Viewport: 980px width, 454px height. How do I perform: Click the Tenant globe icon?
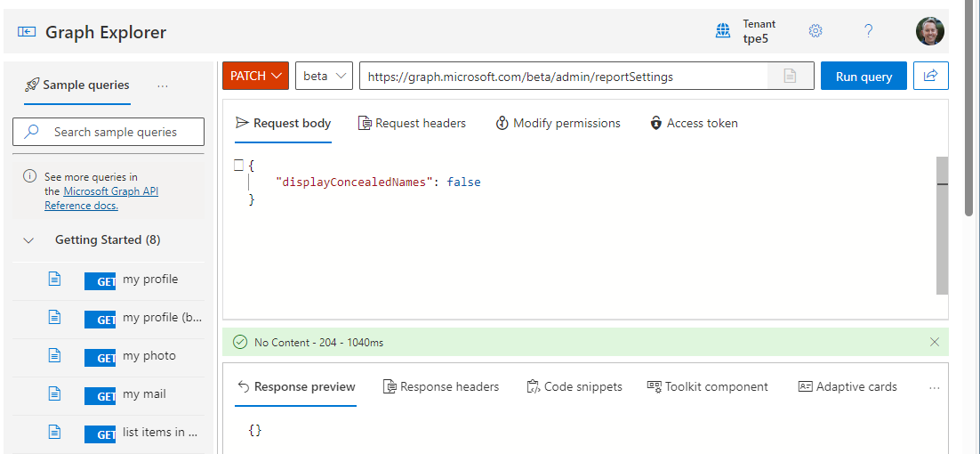723,31
